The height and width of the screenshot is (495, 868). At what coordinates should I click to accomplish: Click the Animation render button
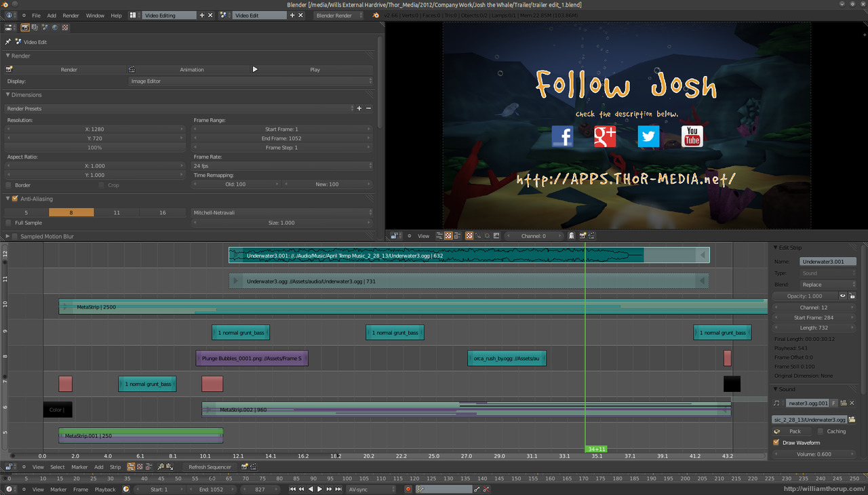188,69
